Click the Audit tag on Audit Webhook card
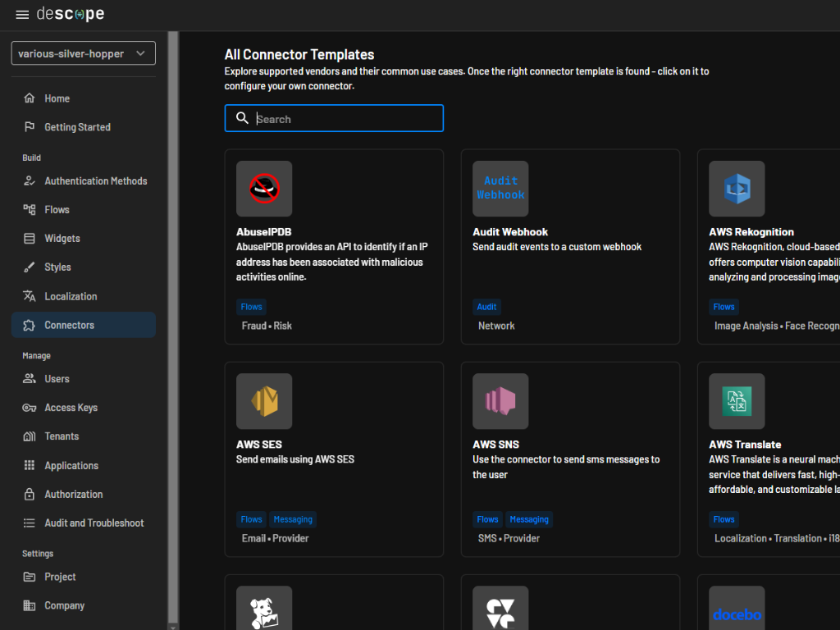 point(486,307)
